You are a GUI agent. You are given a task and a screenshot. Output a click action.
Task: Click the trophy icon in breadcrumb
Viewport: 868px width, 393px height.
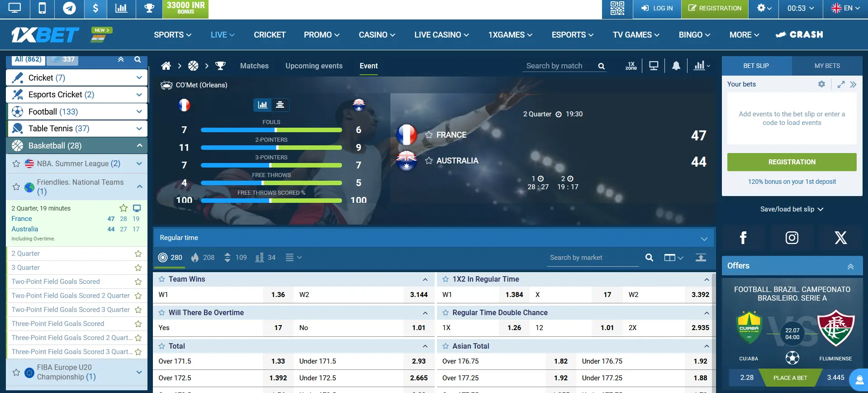[220, 66]
